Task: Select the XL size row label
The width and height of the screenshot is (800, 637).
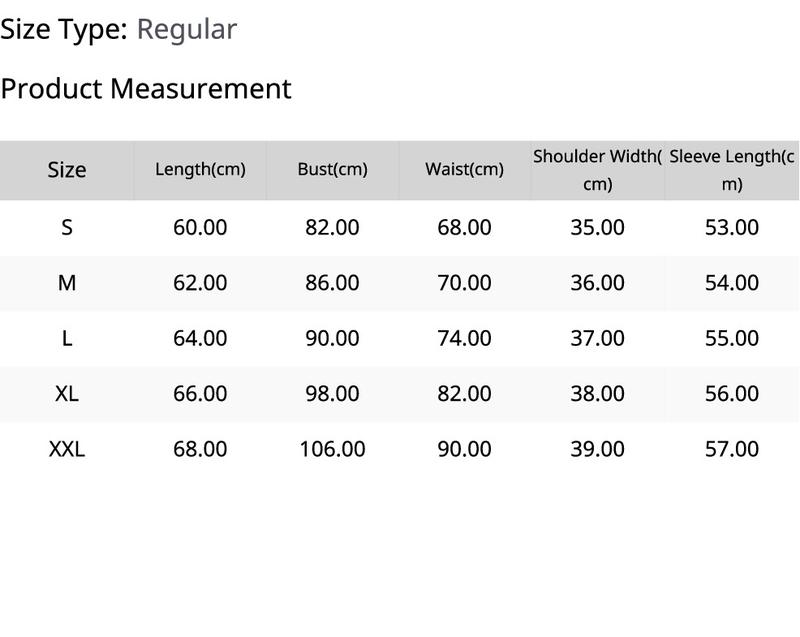Action: click(67, 394)
